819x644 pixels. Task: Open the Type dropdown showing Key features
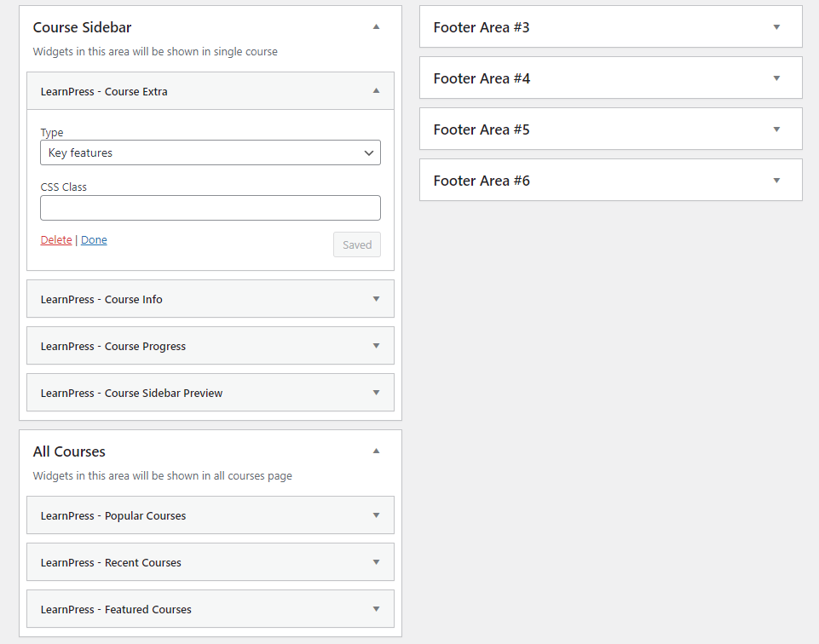211,152
